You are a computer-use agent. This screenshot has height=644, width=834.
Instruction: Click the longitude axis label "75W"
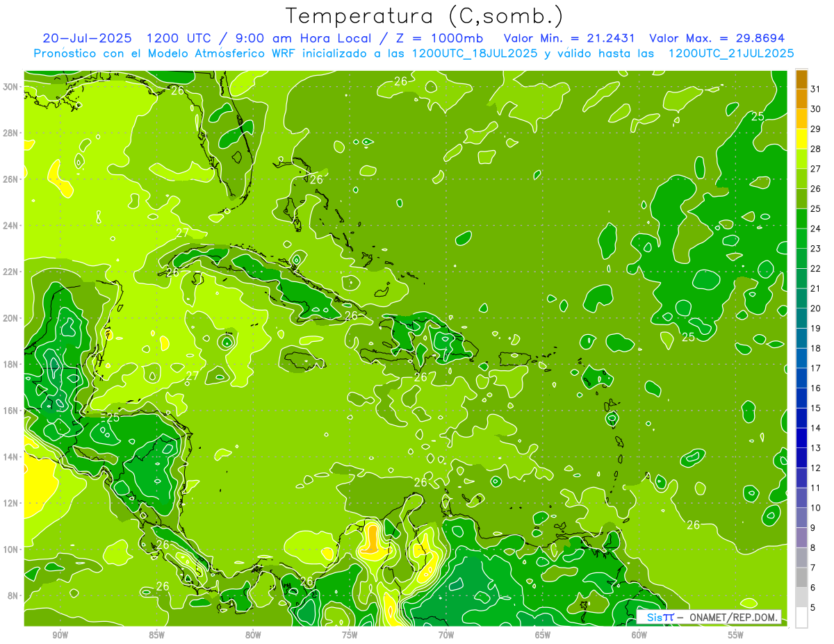click(350, 634)
